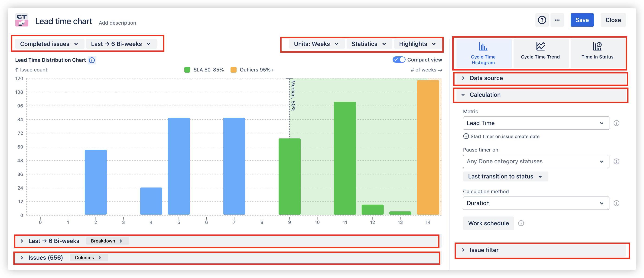Click the tall green bar at week 11
The height and width of the screenshot is (278, 644).
(345, 158)
